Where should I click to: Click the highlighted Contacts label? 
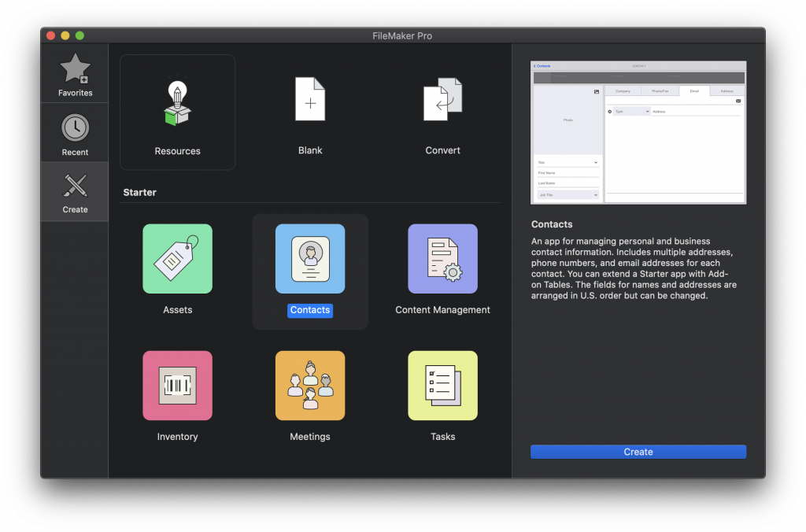(310, 310)
